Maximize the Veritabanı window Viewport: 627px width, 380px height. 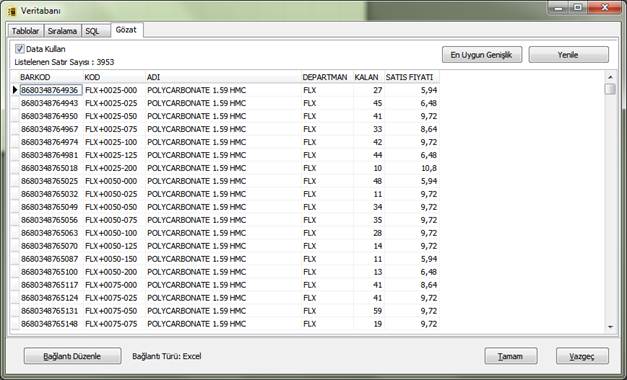tap(577, 8)
